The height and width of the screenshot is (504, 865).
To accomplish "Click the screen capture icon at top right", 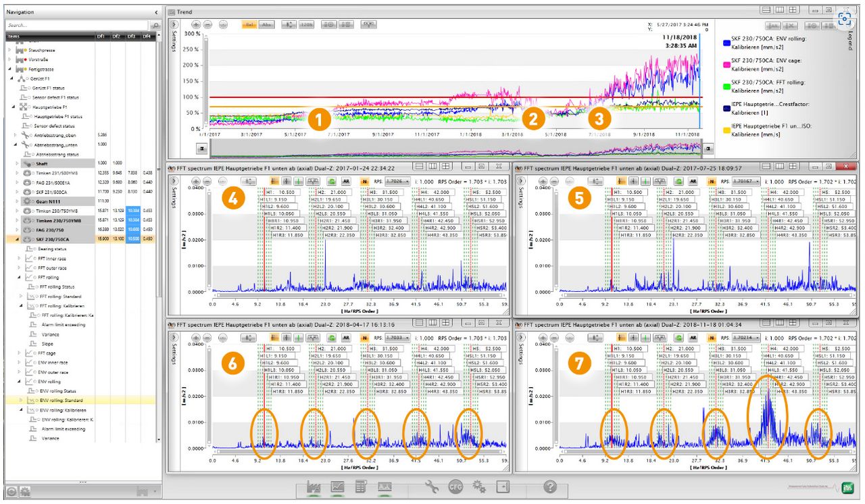I will (x=844, y=20).
